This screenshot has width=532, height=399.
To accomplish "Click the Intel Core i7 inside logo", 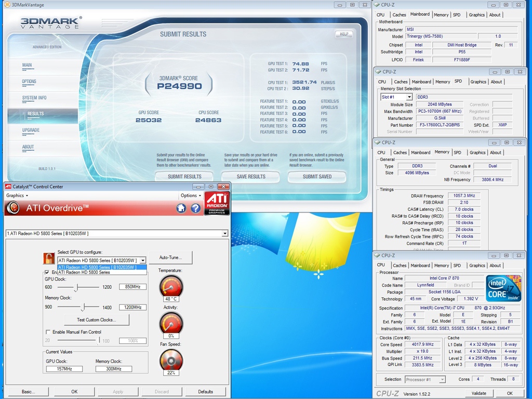I will 503,288.
